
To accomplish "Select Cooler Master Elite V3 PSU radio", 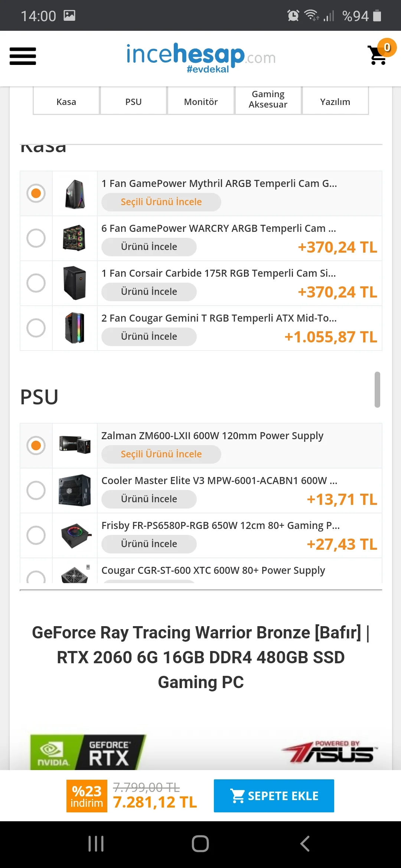I will [x=36, y=490].
